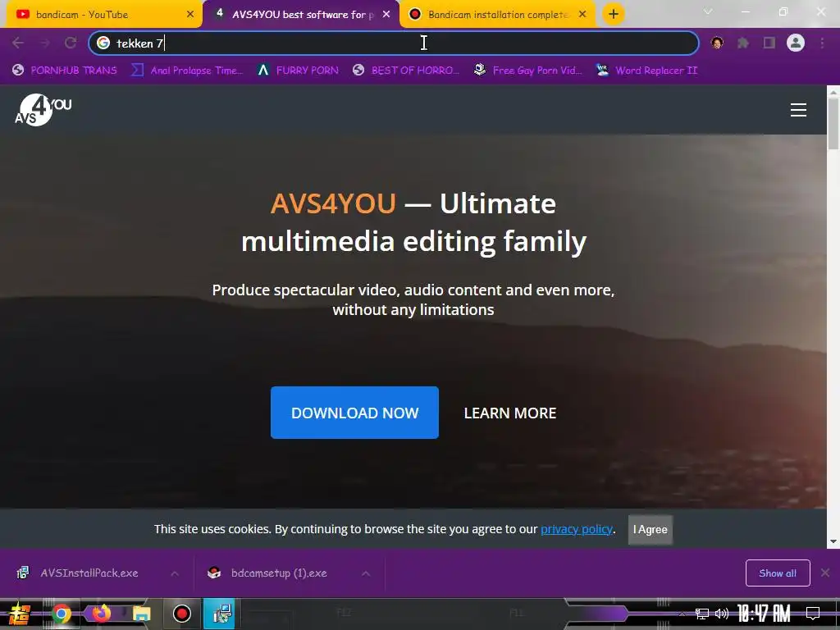Open the privacy policy link

coord(577,529)
